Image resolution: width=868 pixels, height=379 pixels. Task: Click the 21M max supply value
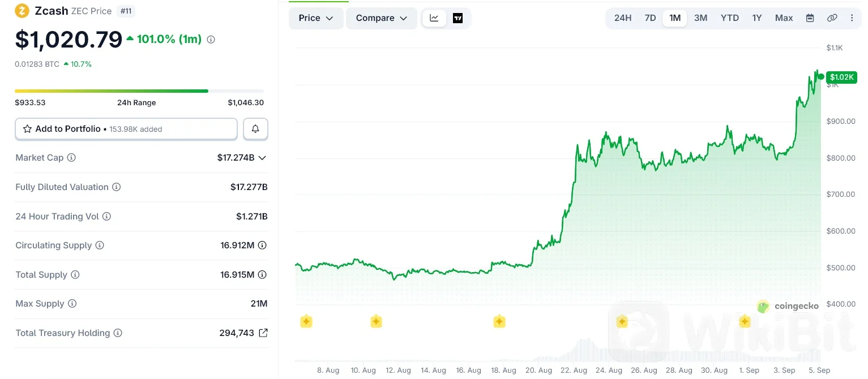(259, 304)
